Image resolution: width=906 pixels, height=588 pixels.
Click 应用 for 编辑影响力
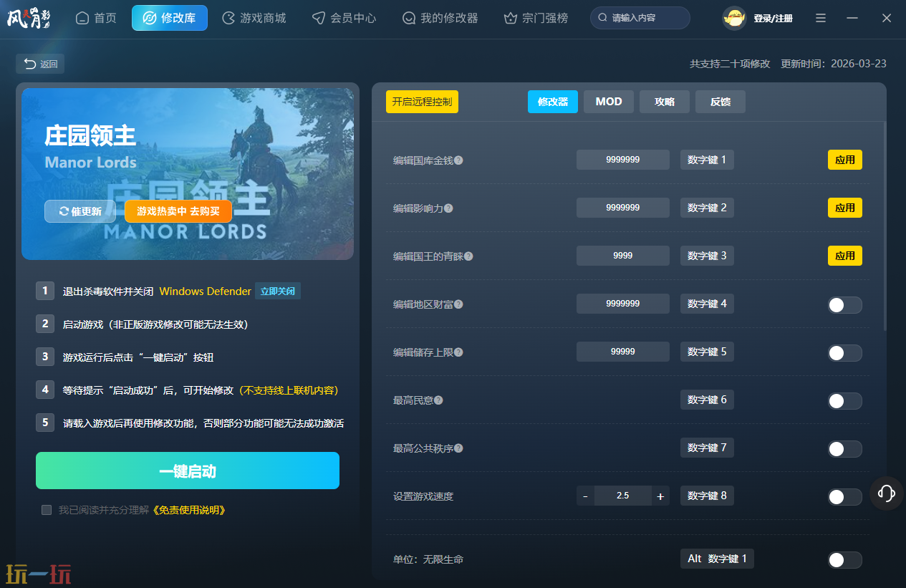(845, 208)
